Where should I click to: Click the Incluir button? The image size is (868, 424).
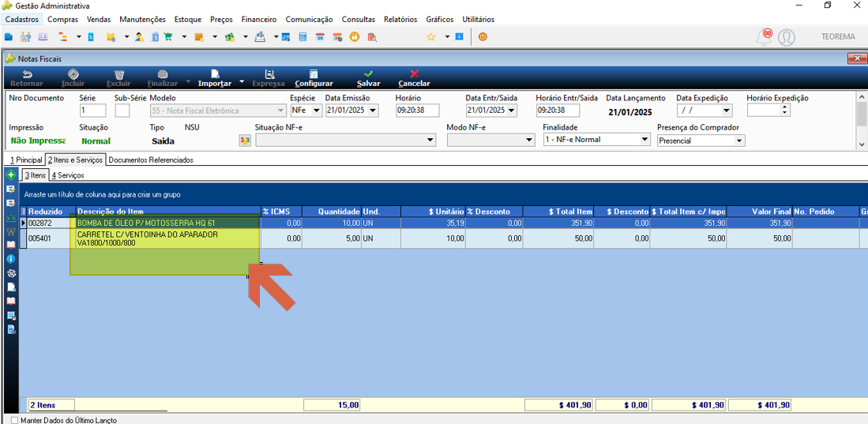coord(73,79)
